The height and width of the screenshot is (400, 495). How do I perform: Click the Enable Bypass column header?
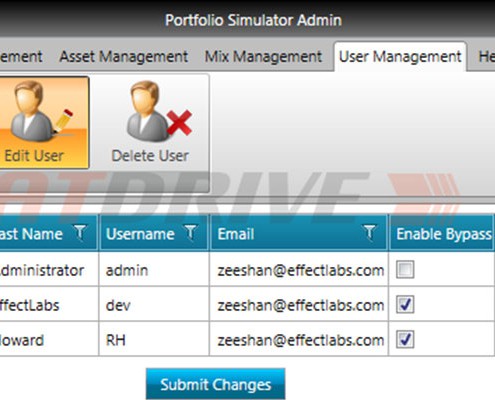pos(441,233)
